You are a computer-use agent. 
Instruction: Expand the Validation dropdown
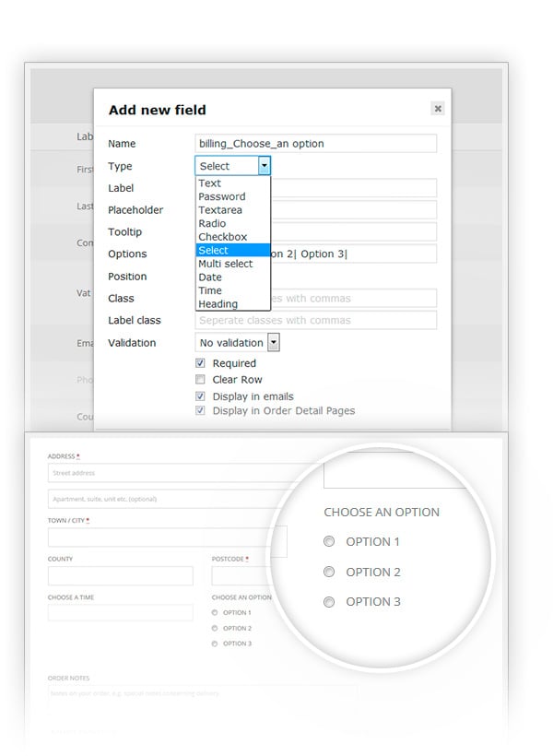tap(273, 343)
